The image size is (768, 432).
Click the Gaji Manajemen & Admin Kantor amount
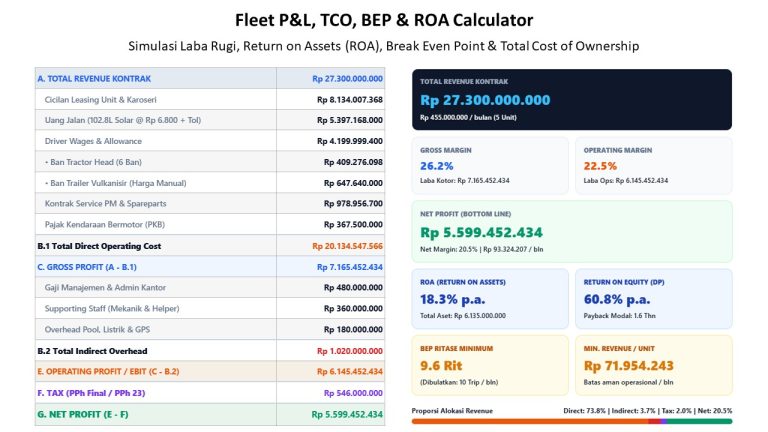(353, 288)
